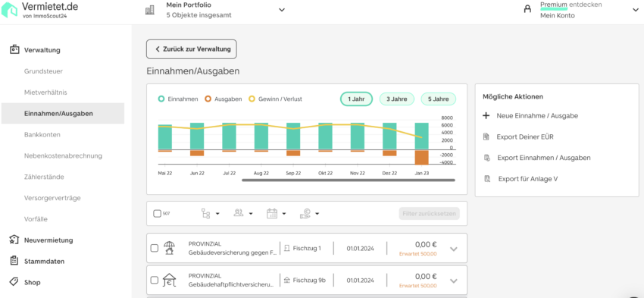Click the Mein Konto user icon

(x=527, y=9)
